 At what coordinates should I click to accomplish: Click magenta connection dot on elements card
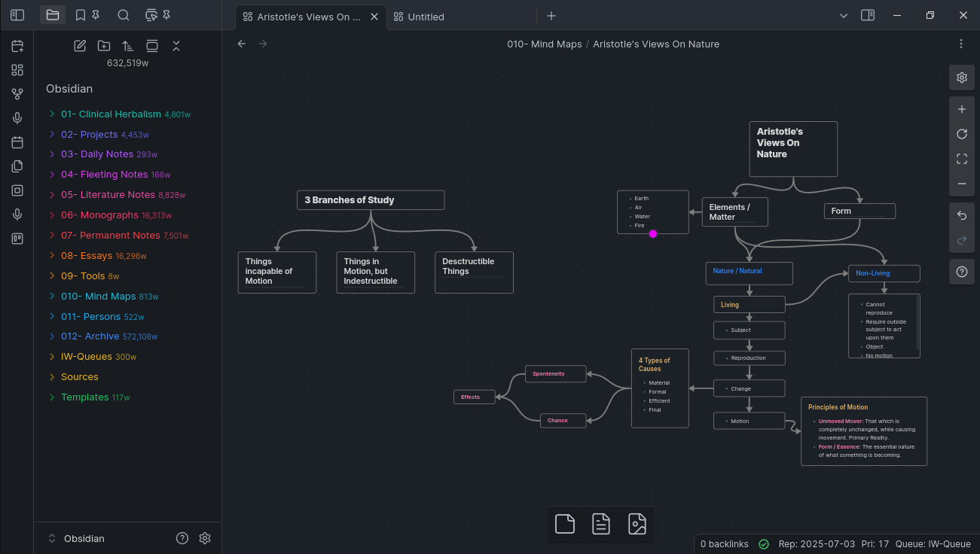pyautogui.click(x=653, y=234)
